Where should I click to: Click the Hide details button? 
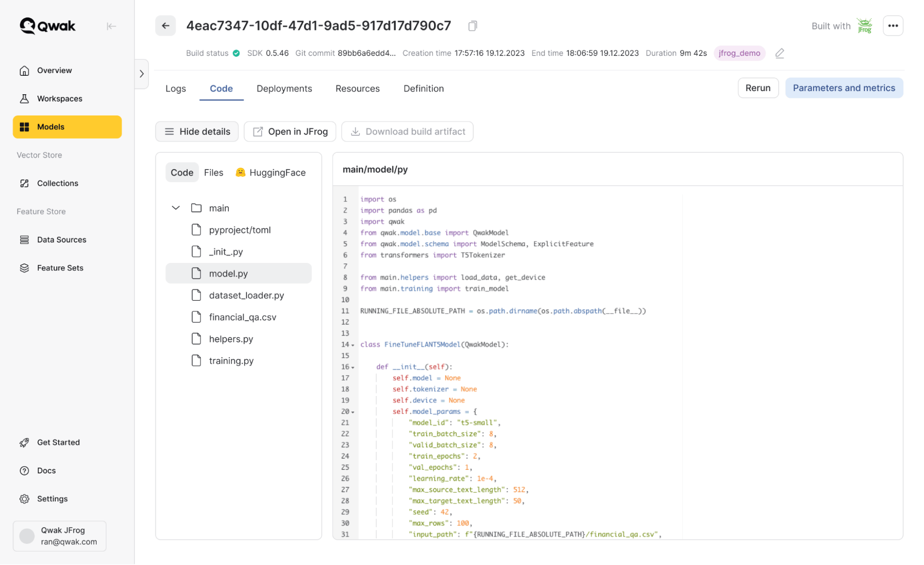point(197,132)
